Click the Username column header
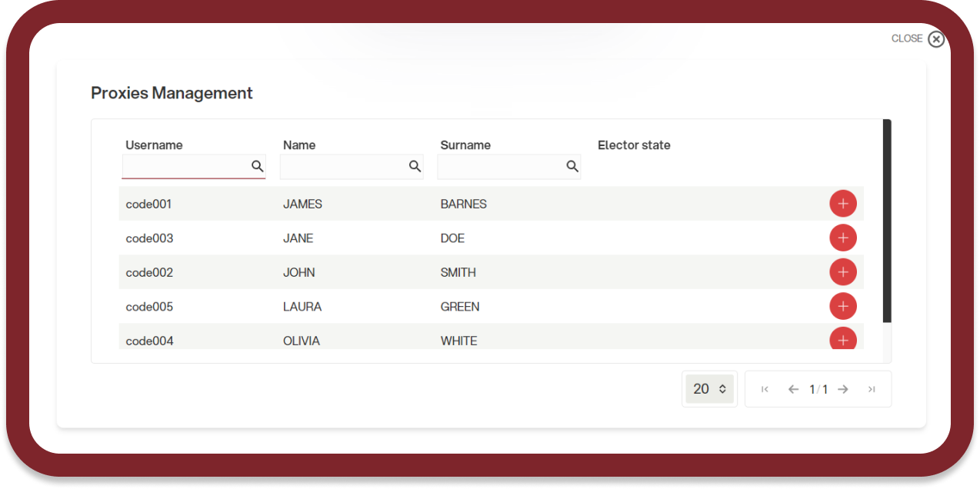The height and width of the screenshot is (489, 980). (154, 145)
